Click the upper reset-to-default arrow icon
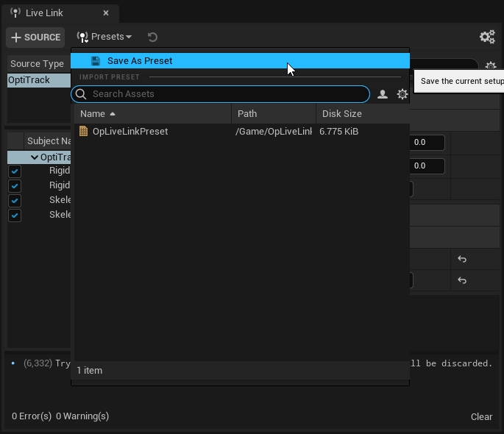This screenshot has width=504, height=434. pyautogui.click(x=462, y=259)
